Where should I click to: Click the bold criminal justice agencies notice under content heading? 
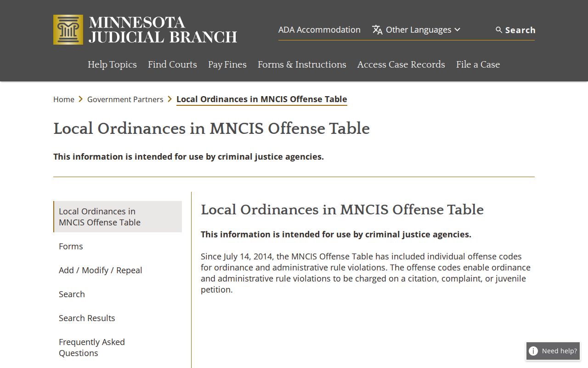coord(336,235)
